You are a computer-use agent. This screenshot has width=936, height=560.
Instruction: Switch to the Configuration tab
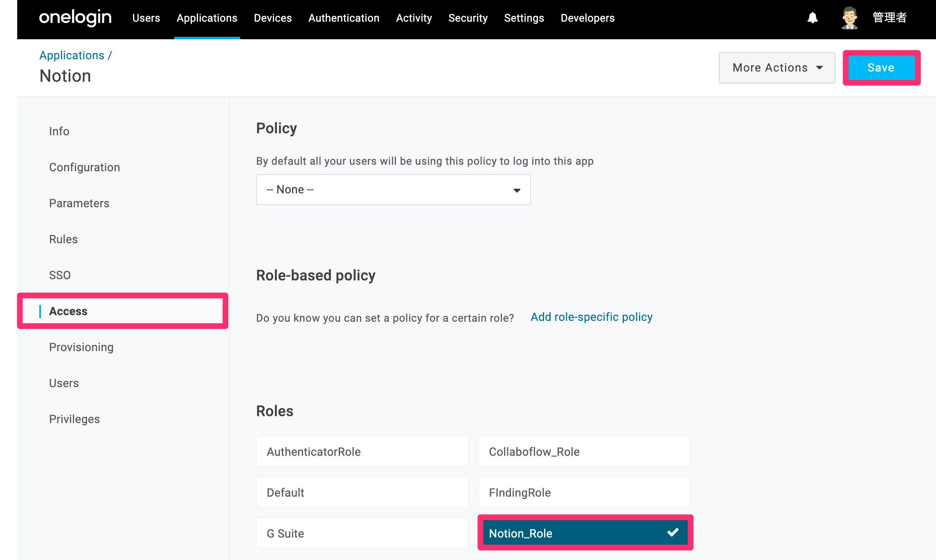[x=84, y=167]
